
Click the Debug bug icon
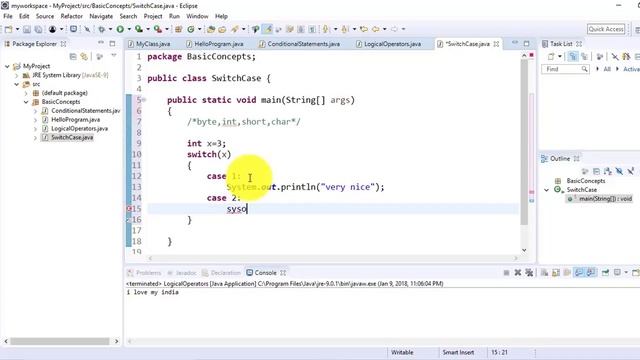pos(102,29)
